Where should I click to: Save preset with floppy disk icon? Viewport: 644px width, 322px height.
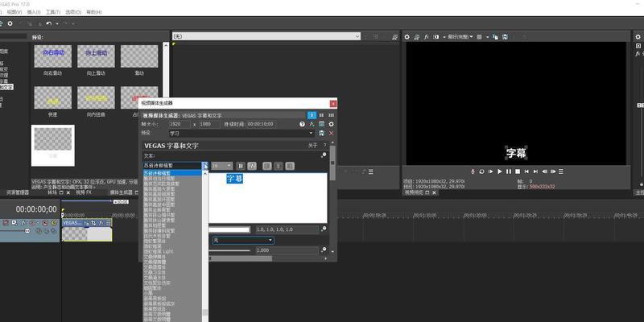point(321,134)
